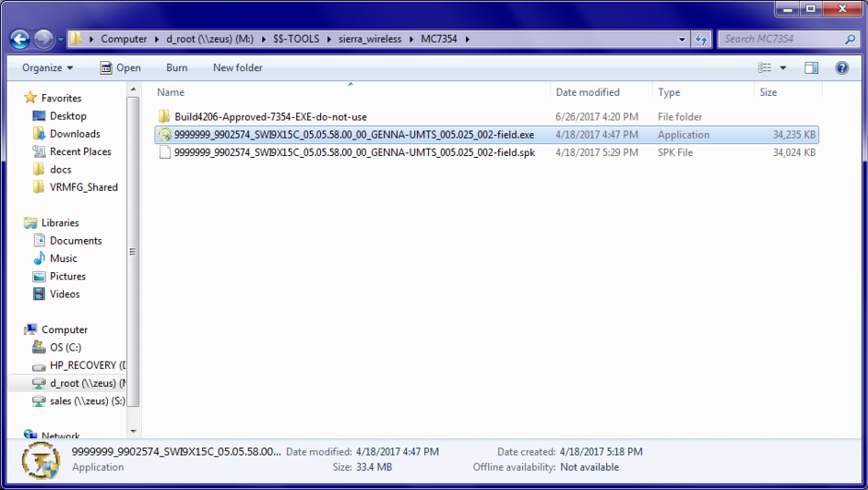Click the Forward navigation arrow button
The width and height of the screenshot is (868, 490).
43,40
